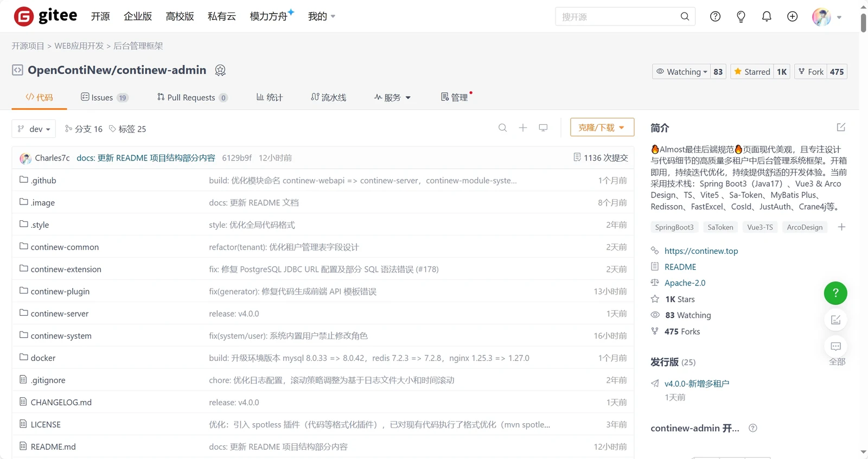Image resolution: width=868 pixels, height=459 pixels.
Task: Click the lightbulb icon in header
Action: click(741, 17)
